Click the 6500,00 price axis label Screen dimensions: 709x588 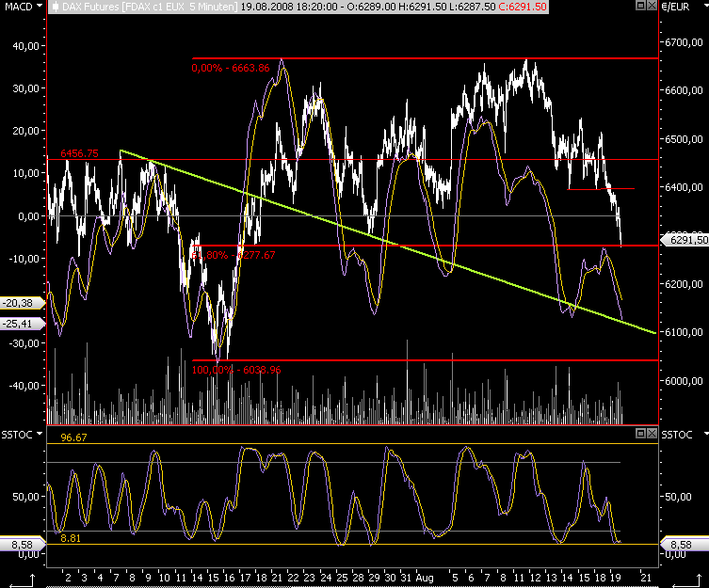684,139
